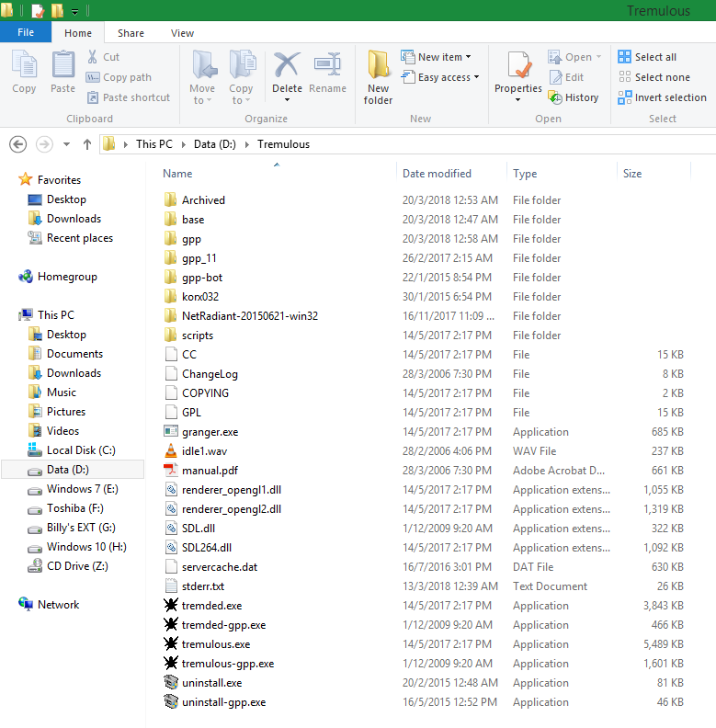The height and width of the screenshot is (728, 716).
Task: Open Local Disk (C:) in the sidebar
Action: coord(81,450)
